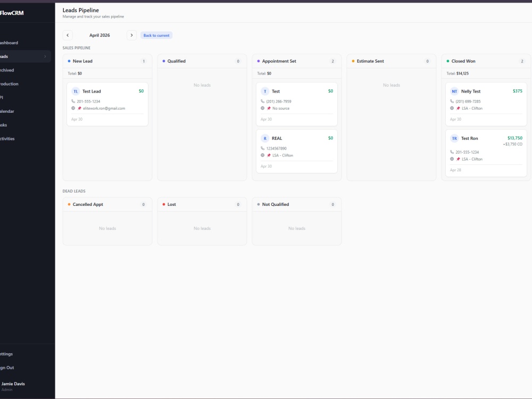Open the Nelly Test card
This screenshot has height=399, width=532.
(486, 104)
